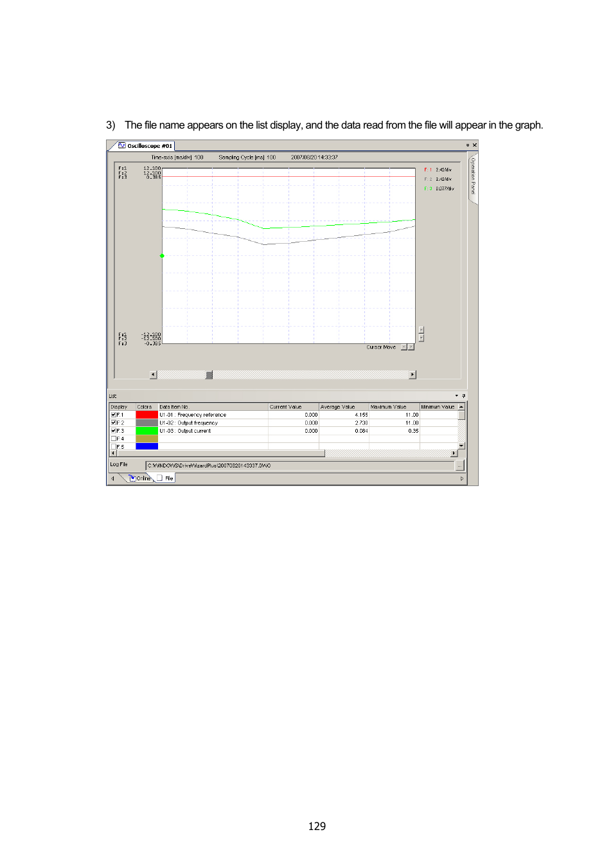Click the red F:1 color swatch
The height and width of the screenshot is (868, 613).
(x=147, y=415)
